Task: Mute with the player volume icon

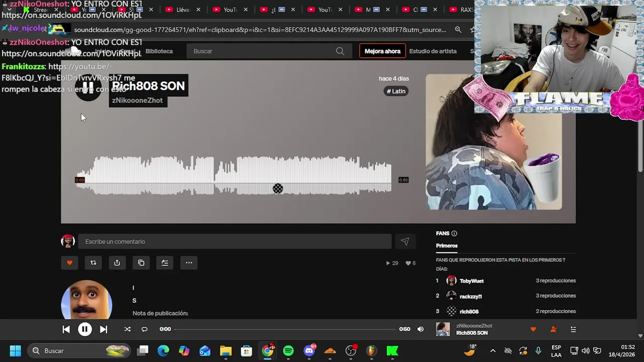Action: (420, 329)
